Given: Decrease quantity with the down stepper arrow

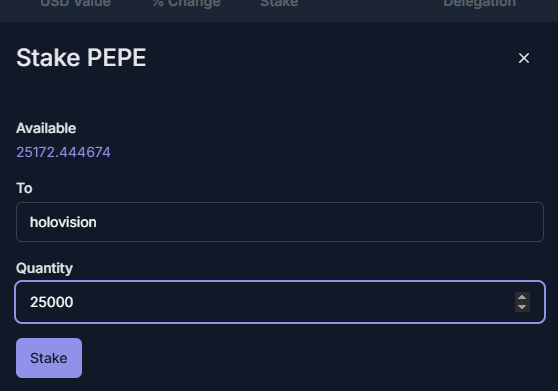Looking at the screenshot, I should (522, 307).
